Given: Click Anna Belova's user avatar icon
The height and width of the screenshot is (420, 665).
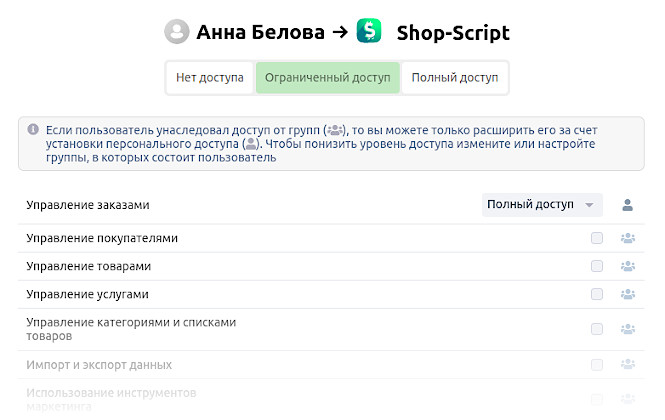Looking at the screenshot, I should [x=177, y=32].
